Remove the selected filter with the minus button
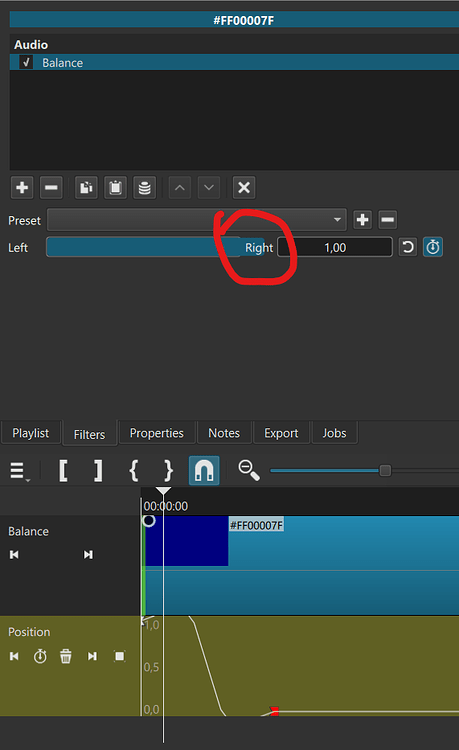Viewport: 459px width, 750px height. pos(51,188)
